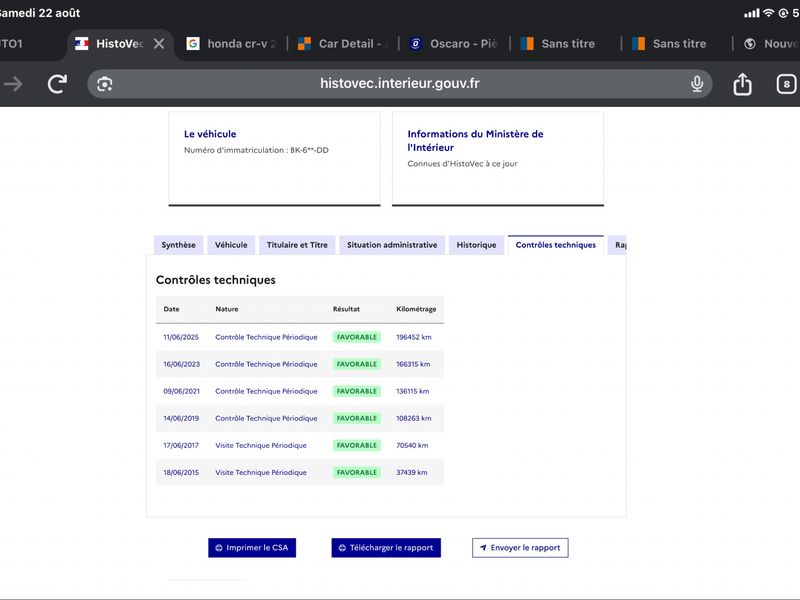The image size is (800, 600).
Task: Click the date 18/06/2015
Action: click(181, 472)
